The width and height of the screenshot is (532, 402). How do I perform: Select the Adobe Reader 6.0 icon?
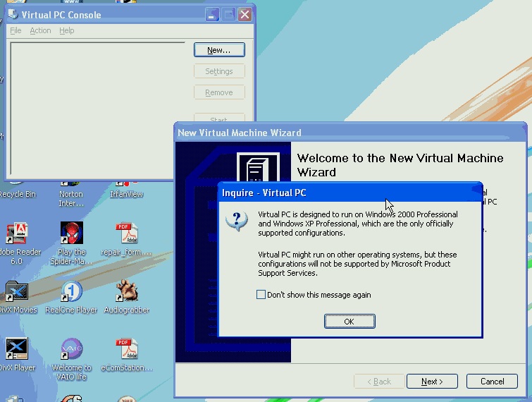[17, 233]
